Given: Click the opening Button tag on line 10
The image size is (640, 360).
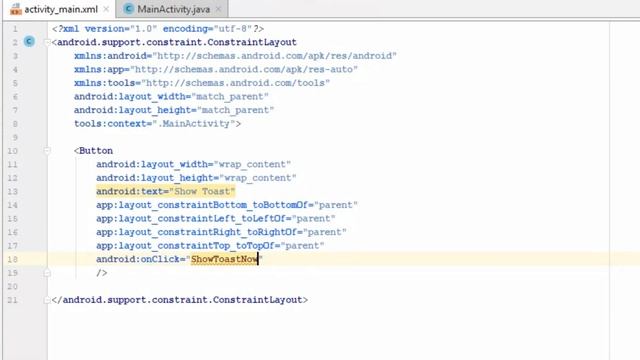Looking at the screenshot, I should tap(93, 151).
